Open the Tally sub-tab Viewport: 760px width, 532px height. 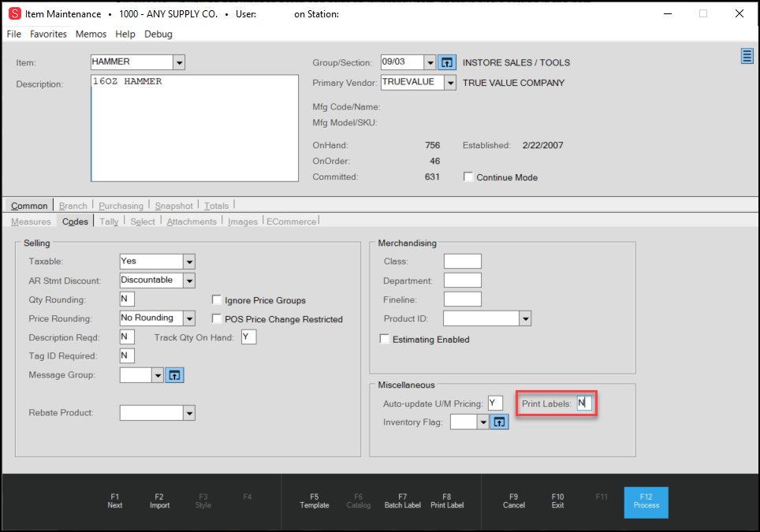(109, 221)
